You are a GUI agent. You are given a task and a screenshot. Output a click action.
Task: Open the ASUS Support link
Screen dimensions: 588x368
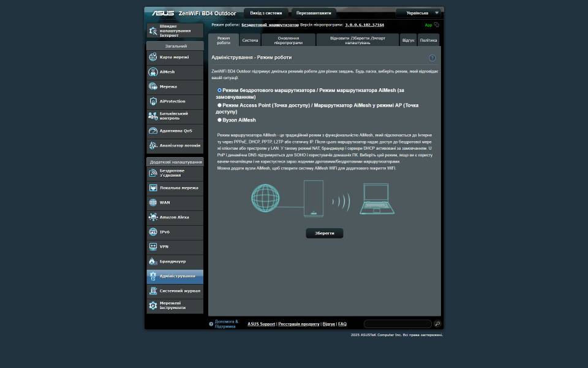point(261,324)
